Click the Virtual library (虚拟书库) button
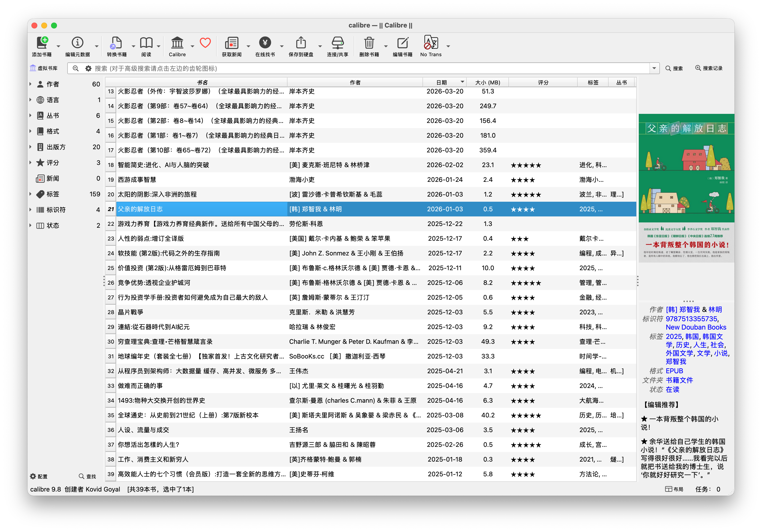Image resolution: width=762 pixels, height=532 pixels. pos(43,68)
